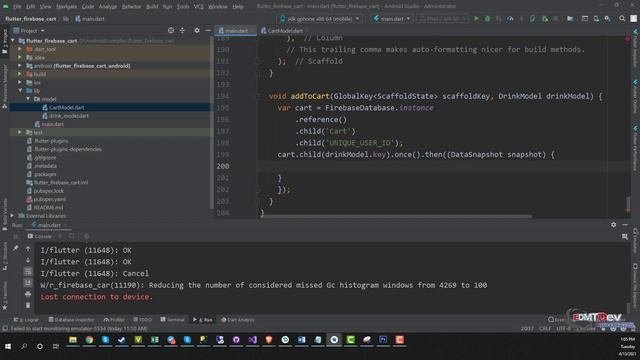The width and height of the screenshot is (640, 360).
Task: Expand the android folder
Action: coord(20,66)
